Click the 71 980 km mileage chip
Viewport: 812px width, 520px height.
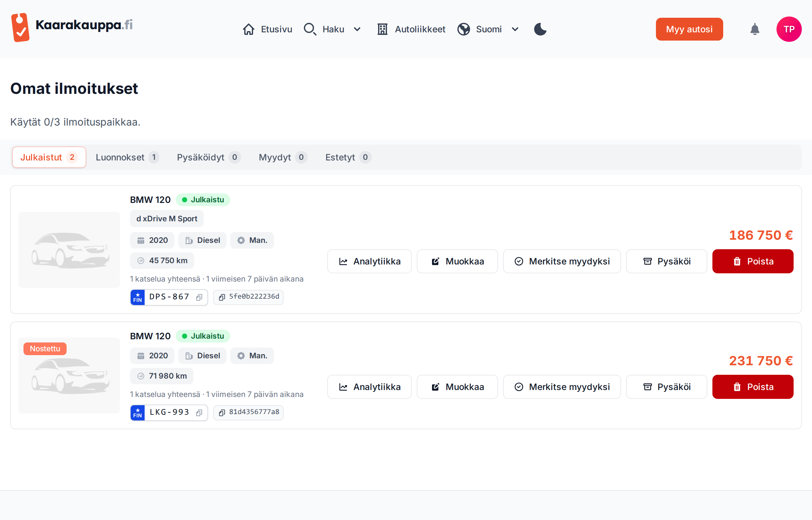click(x=162, y=376)
